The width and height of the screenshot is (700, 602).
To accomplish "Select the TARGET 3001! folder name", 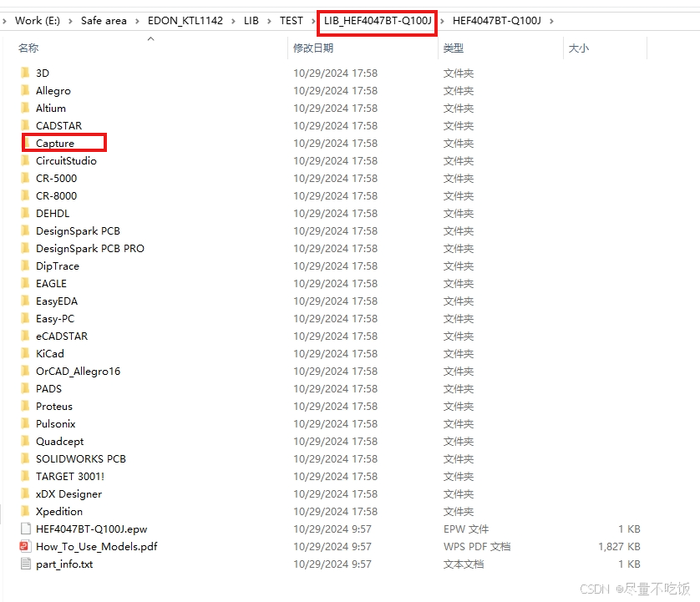I will pyautogui.click(x=70, y=477).
